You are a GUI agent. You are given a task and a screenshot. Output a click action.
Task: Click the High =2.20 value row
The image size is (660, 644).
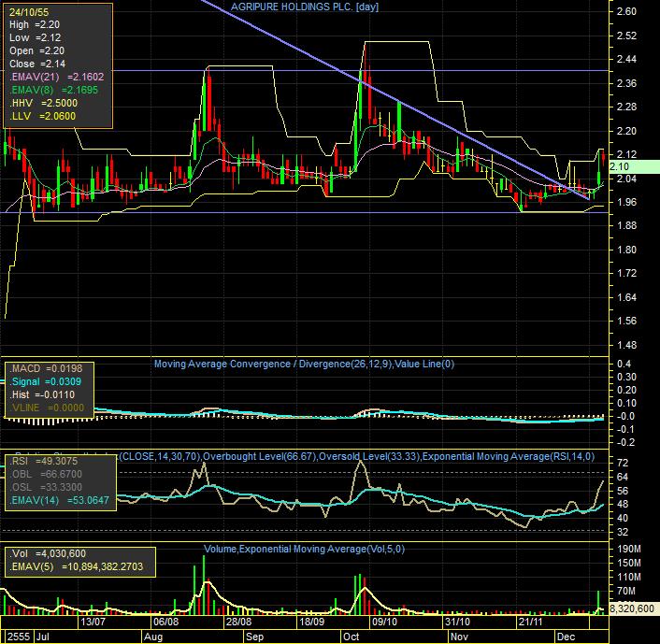(x=35, y=25)
